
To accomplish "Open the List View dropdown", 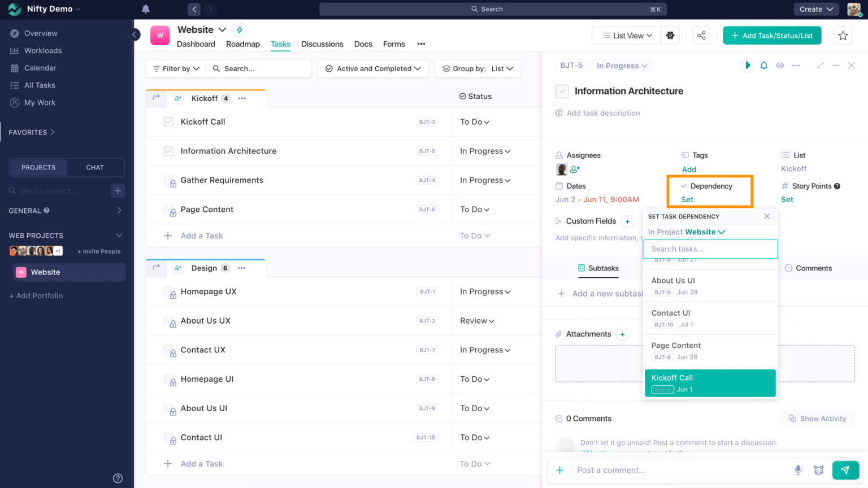I will click(x=627, y=36).
